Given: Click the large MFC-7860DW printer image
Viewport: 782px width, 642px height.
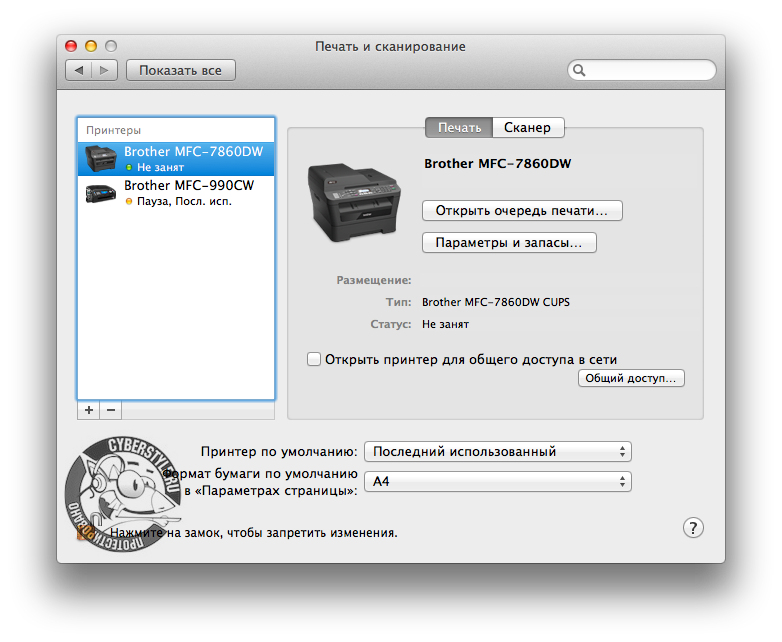Looking at the screenshot, I should point(354,202).
